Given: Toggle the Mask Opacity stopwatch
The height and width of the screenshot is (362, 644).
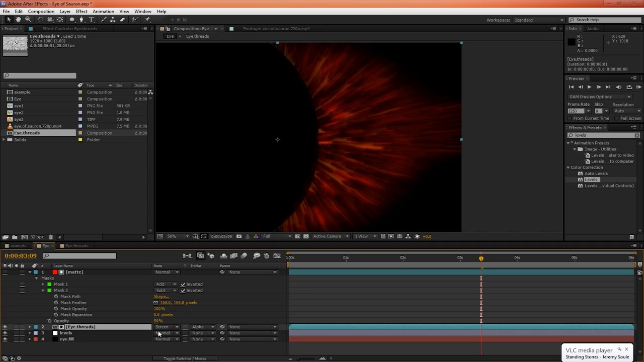Looking at the screenshot, I should pos(56,309).
